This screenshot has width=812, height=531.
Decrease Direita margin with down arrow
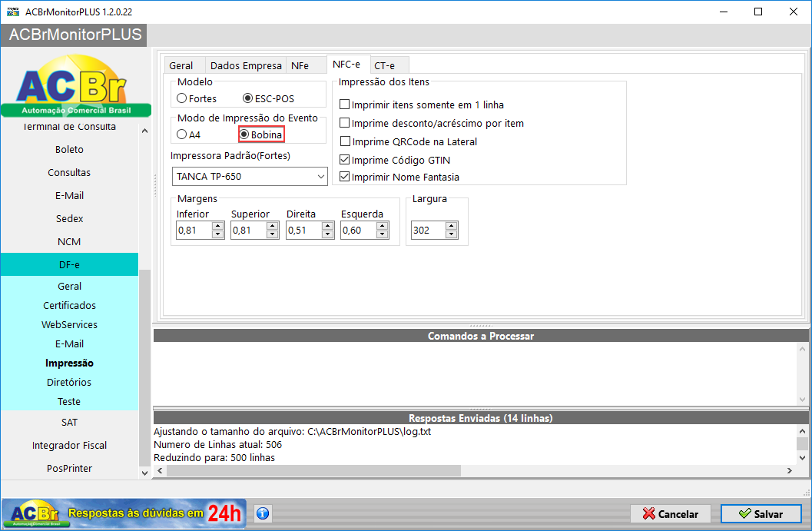(x=327, y=234)
